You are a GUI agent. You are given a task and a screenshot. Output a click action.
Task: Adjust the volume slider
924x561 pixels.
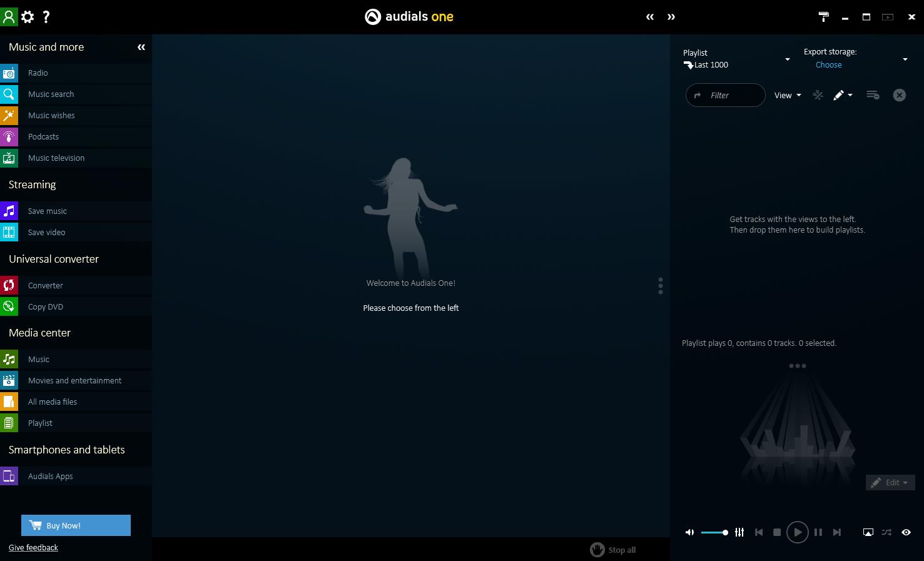(x=714, y=532)
